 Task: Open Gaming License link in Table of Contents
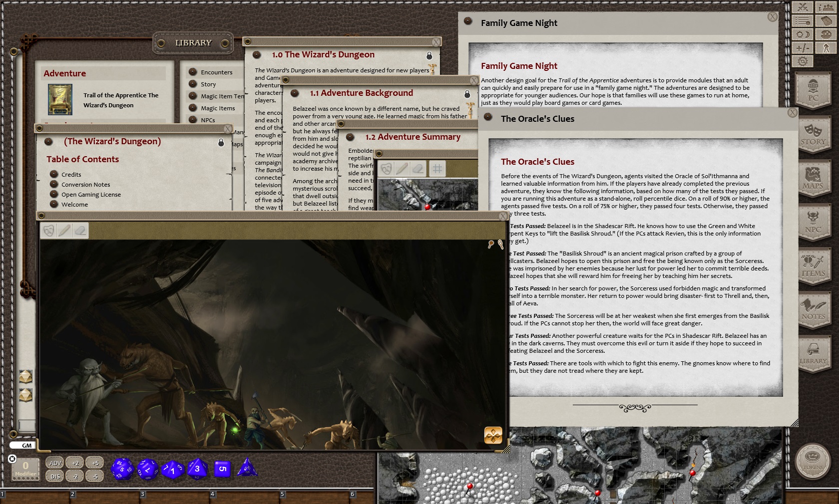pos(91,194)
